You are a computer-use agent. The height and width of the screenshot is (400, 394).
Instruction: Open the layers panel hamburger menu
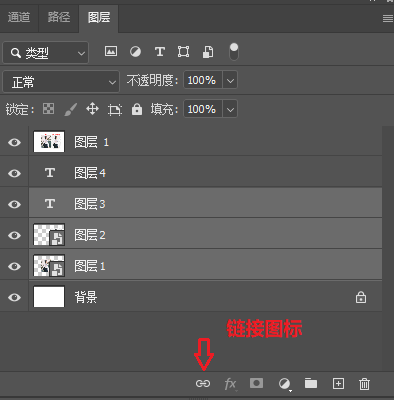[388, 18]
